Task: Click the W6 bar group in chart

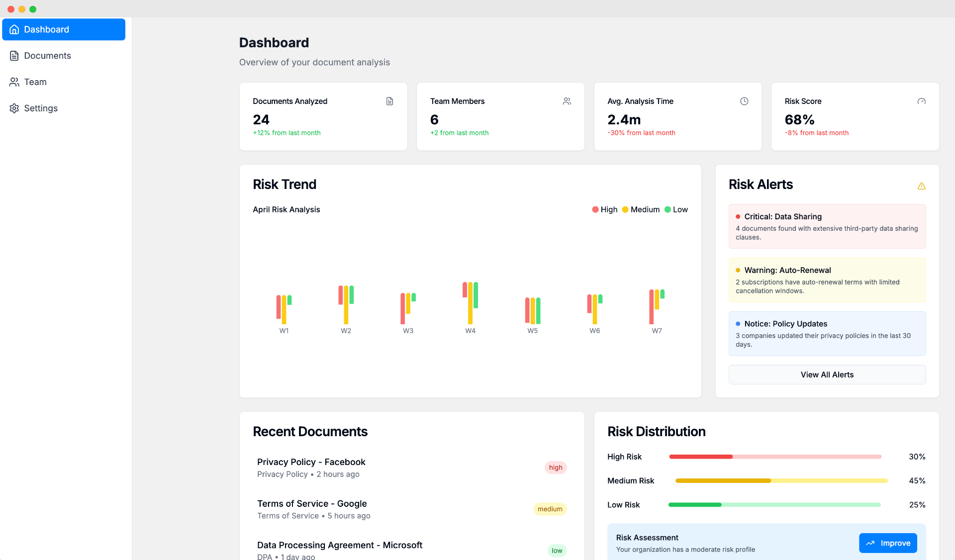Action: [x=595, y=309]
